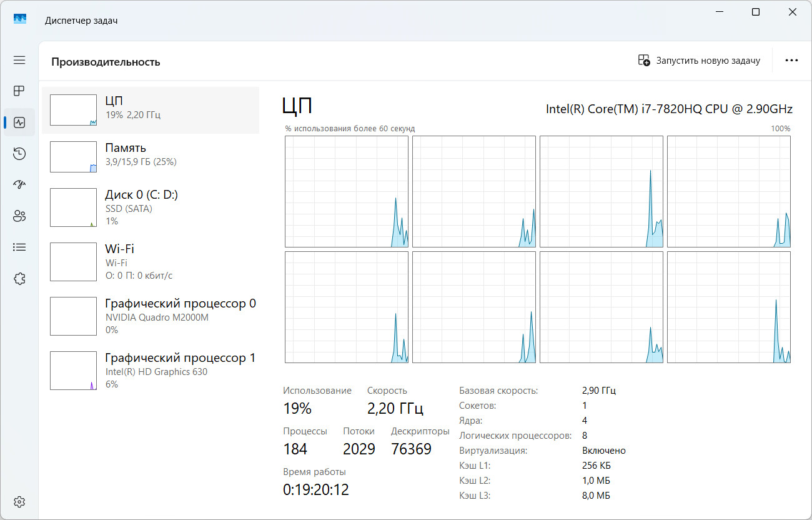Screen dimensions: 812x520
Task: Select the 'Память' performance item
Action: click(151, 157)
